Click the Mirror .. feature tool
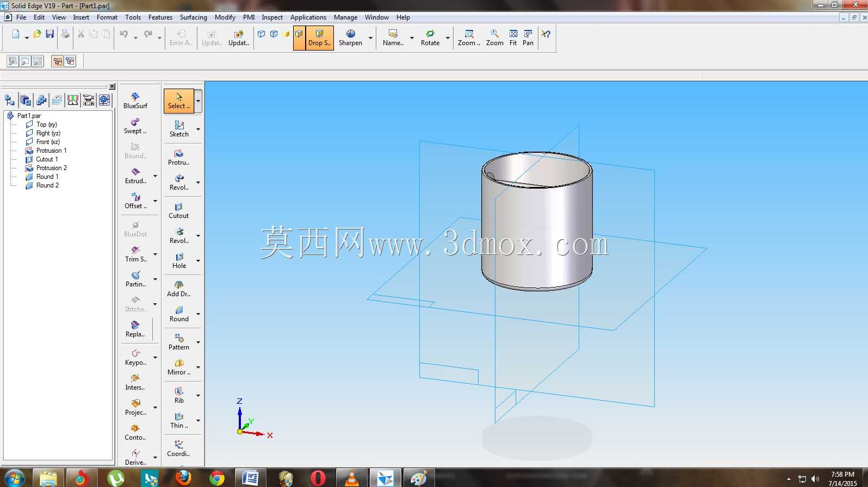This screenshot has width=868, height=487. coord(179,367)
